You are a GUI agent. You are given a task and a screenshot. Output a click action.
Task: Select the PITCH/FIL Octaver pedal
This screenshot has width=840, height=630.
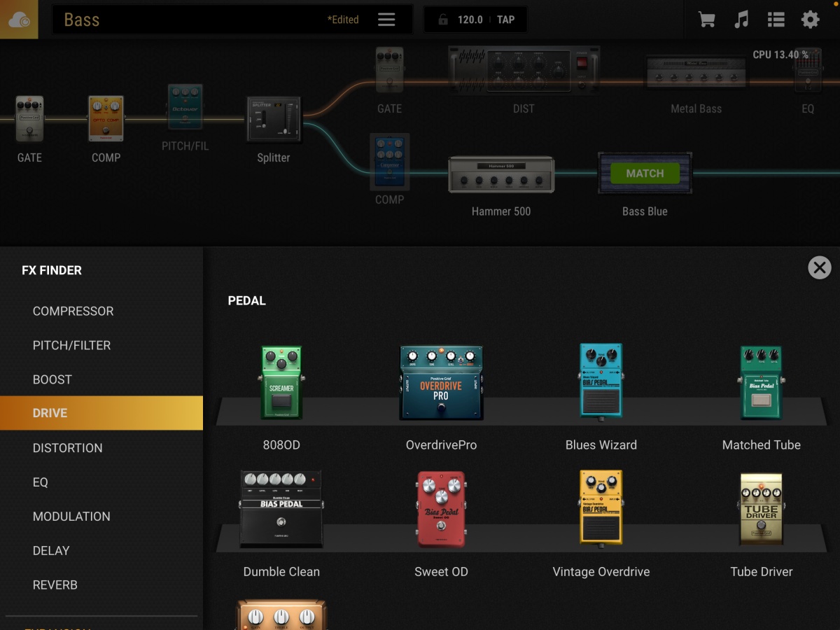[x=185, y=106]
